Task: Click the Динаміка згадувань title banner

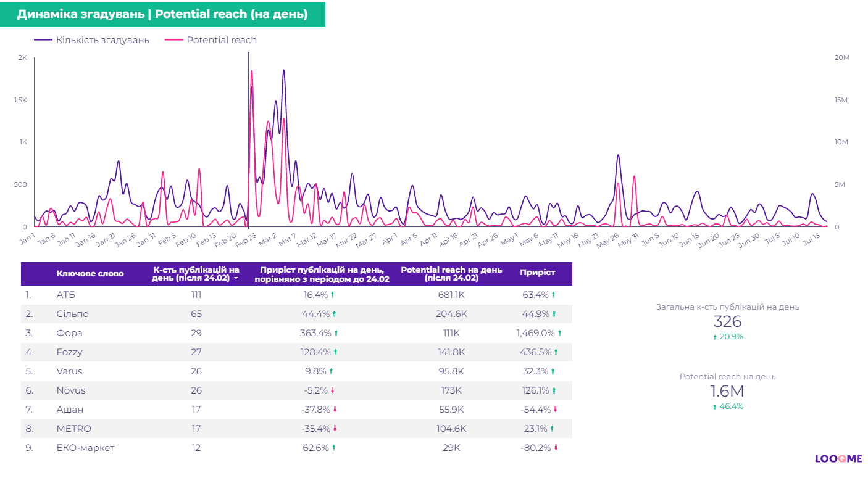Action: [x=162, y=14]
